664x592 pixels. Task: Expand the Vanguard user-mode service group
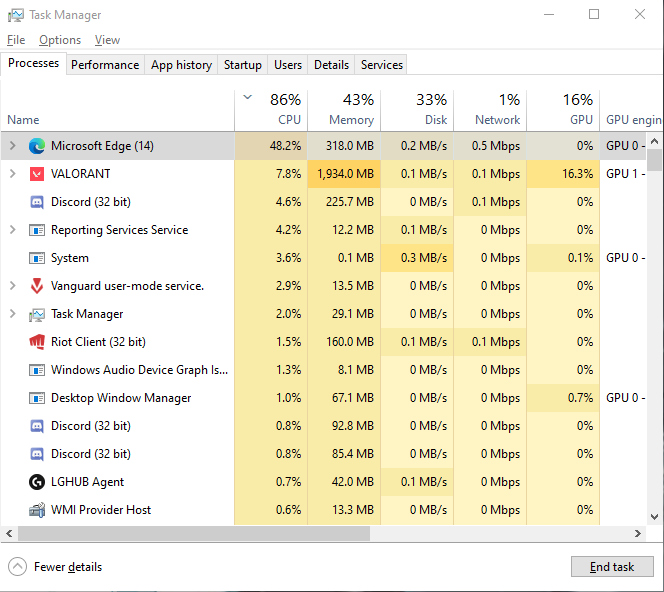(13, 286)
